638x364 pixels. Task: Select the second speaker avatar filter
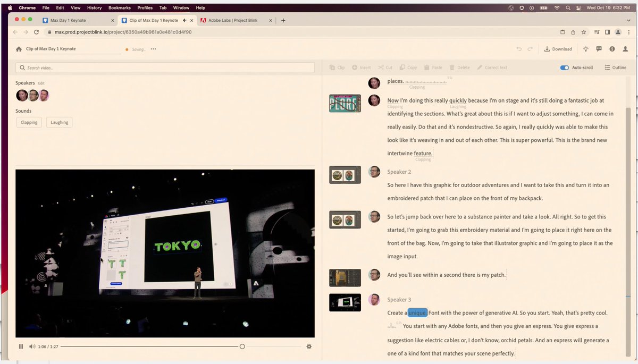pyautogui.click(x=33, y=96)
